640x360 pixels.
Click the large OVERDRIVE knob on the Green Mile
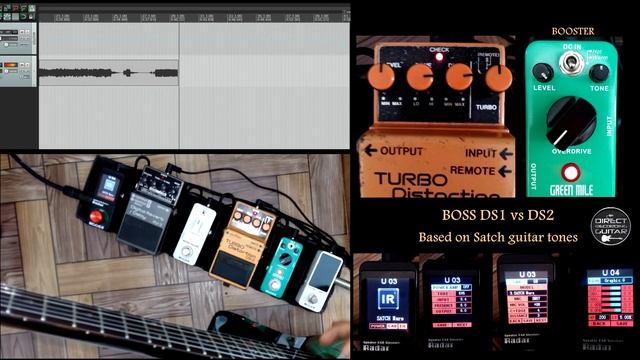[571, 122]
